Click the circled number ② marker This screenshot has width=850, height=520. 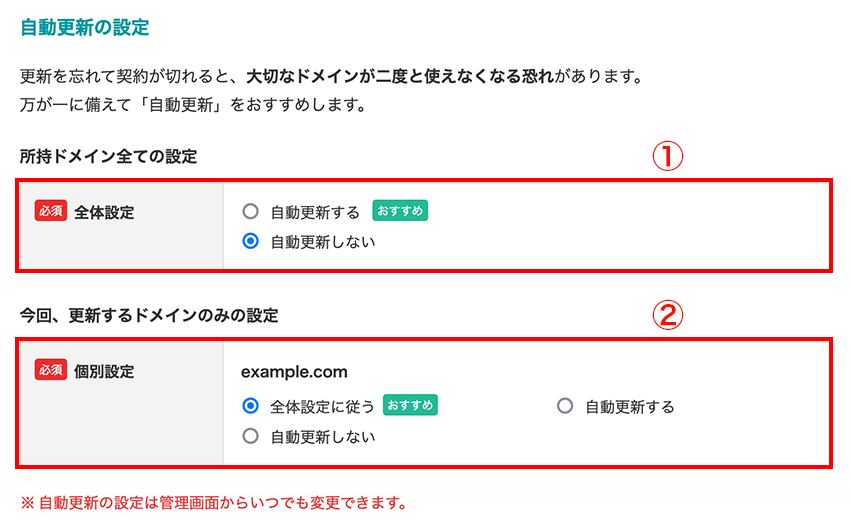(x=668, y=316)
